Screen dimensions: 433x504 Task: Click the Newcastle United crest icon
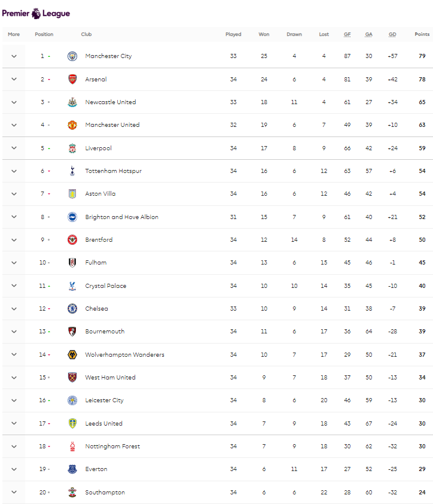tap(72, 102)
